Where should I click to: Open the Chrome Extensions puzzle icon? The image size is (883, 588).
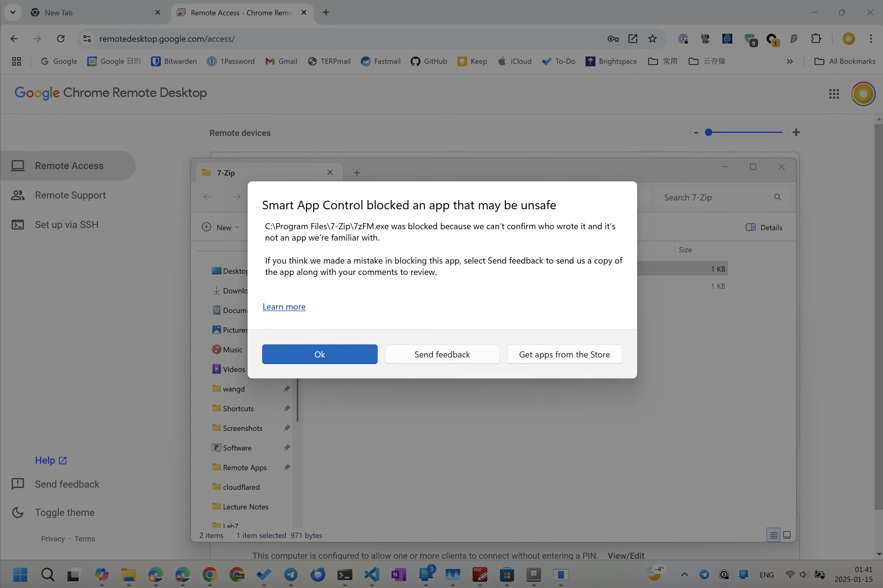(816, 39)
